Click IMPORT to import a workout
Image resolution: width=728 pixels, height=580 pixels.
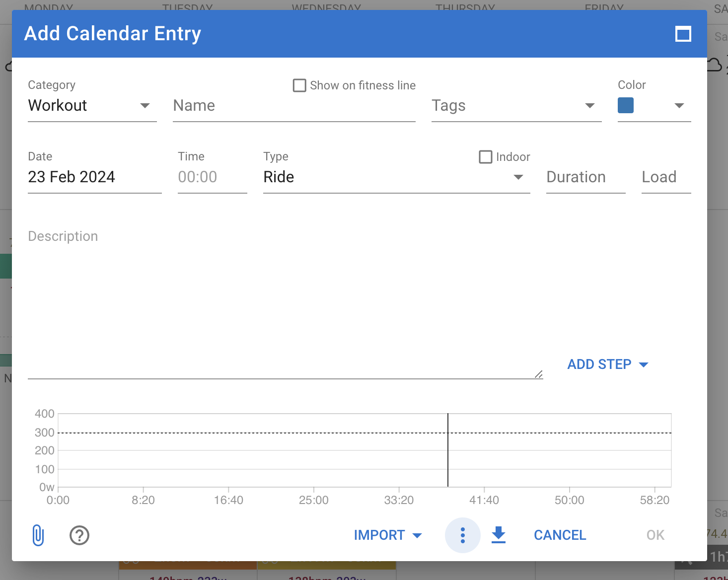380,535
